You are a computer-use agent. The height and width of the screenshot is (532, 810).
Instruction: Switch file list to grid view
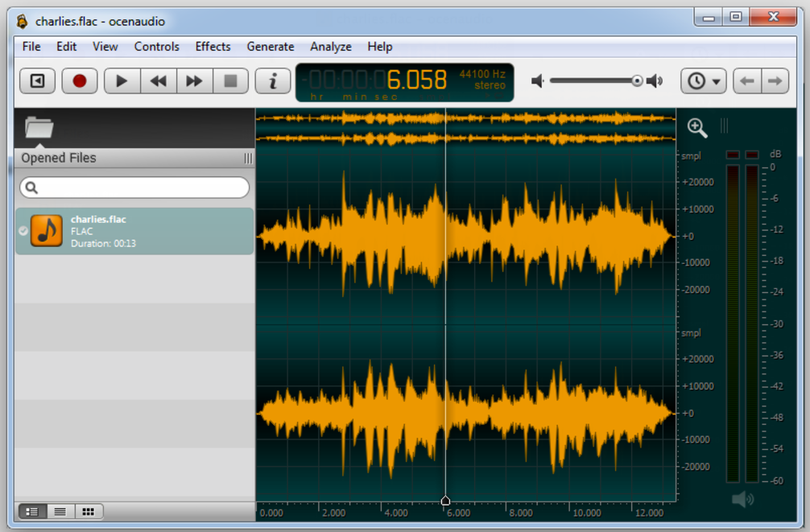(88, 511)
